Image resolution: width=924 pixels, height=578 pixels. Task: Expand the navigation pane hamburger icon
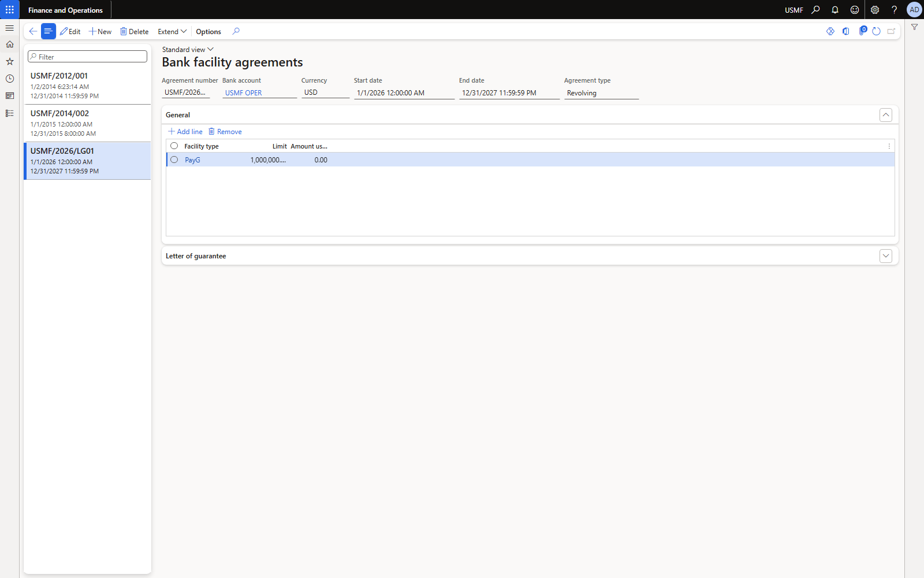[x=9, y=28]
